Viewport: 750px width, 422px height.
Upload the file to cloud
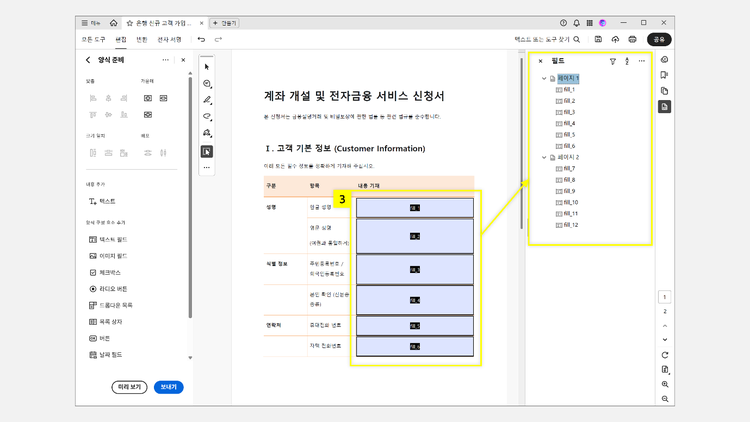(615, 39)
